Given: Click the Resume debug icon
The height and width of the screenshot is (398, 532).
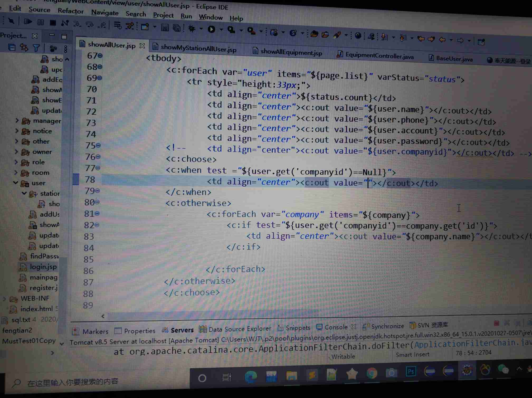Looking at the screenshot, I should [27, 22].
